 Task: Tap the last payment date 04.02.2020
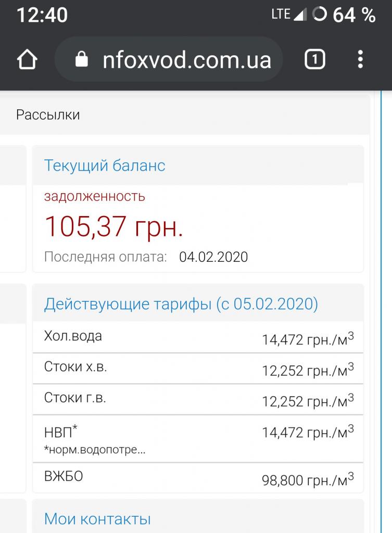point(213,257)
